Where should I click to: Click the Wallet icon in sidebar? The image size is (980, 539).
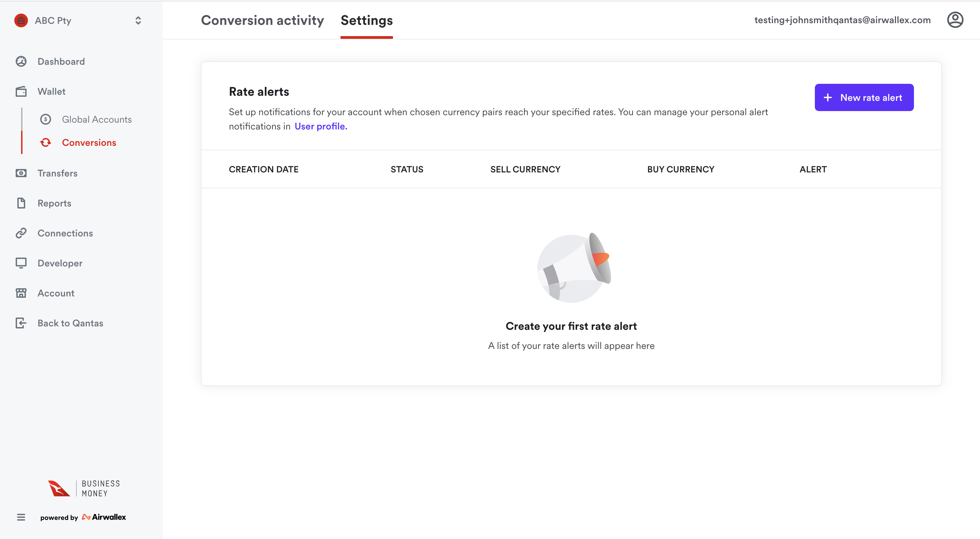tap(21, 91)
